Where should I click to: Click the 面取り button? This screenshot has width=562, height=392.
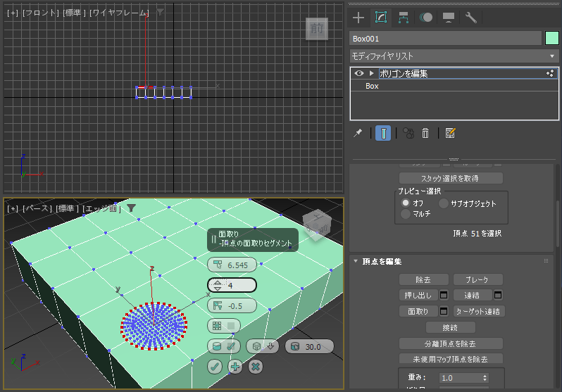tap(418, 311)
